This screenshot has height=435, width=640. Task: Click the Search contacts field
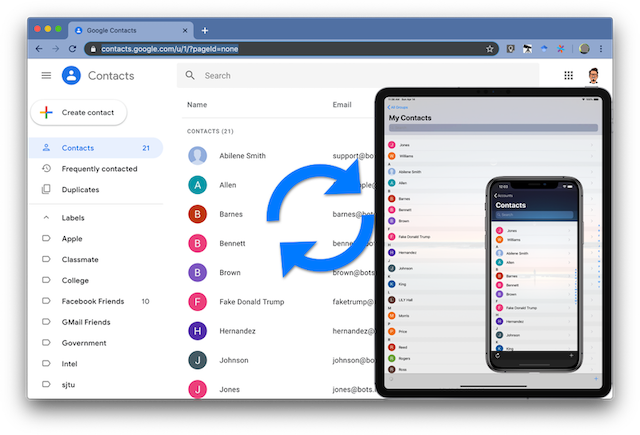(358, 75)
